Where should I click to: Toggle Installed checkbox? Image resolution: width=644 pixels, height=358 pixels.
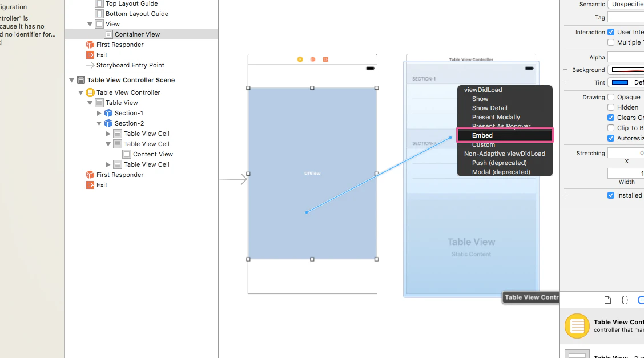611,195
